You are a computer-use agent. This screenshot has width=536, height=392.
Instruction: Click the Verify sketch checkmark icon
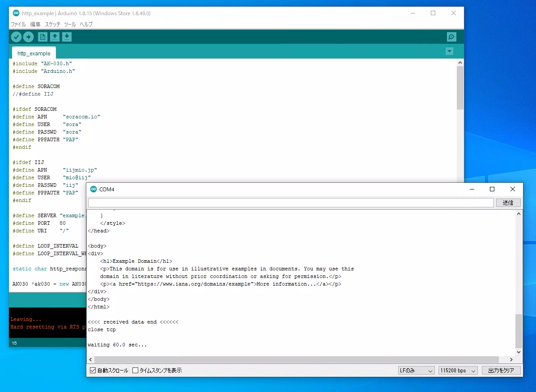click(16, 37)
